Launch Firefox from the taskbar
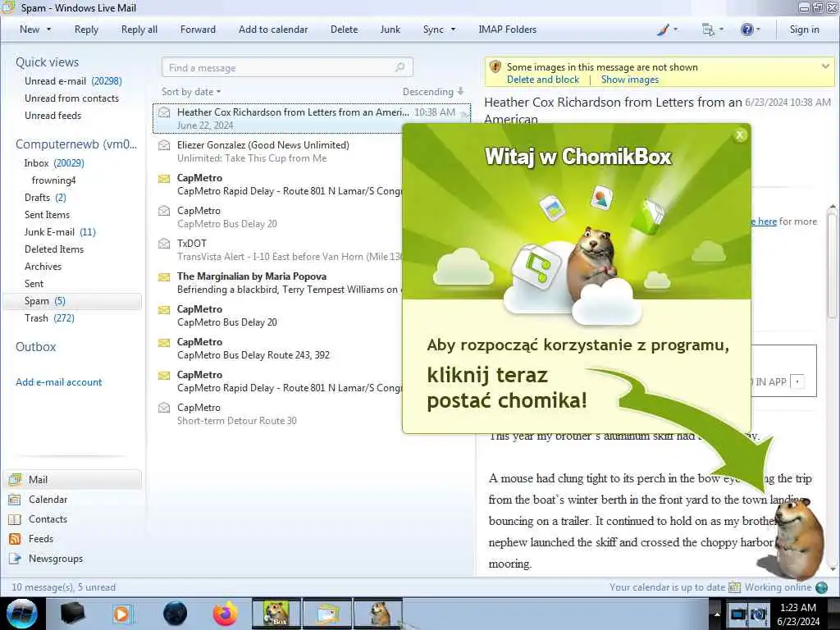The image size is (840, 630). pos(226,614)
